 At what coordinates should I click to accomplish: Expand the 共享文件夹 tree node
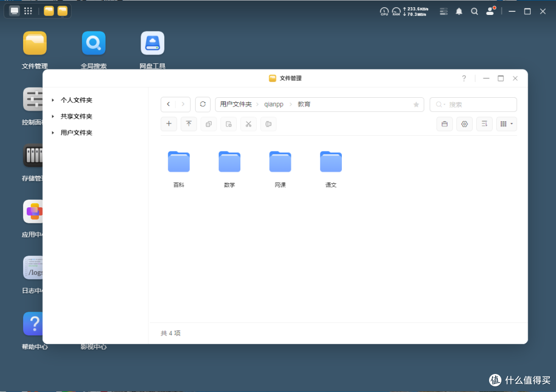tap(53, 116)
